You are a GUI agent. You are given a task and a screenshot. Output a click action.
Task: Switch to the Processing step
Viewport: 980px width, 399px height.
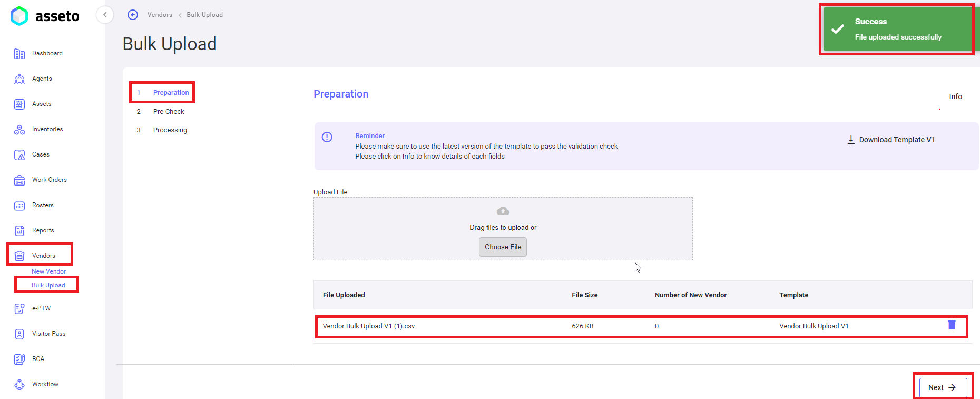tap(170, 130)
